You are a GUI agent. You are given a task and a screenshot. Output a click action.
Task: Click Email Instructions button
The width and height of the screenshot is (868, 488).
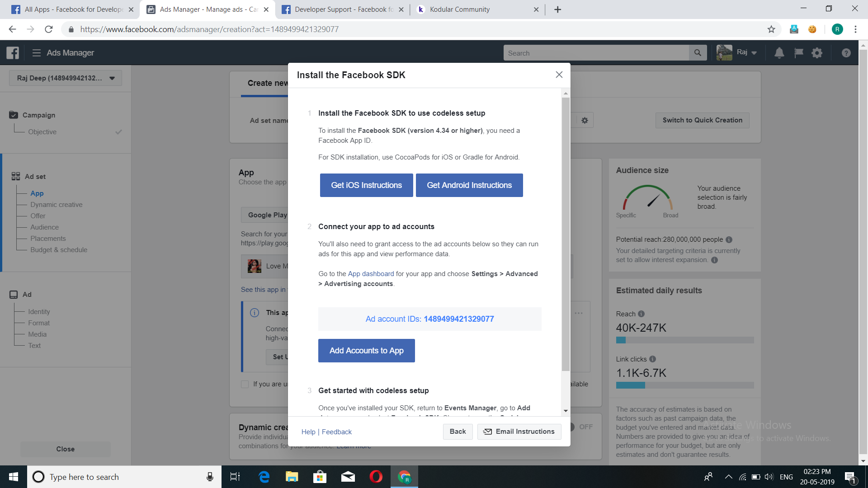(x=519, y=432)
